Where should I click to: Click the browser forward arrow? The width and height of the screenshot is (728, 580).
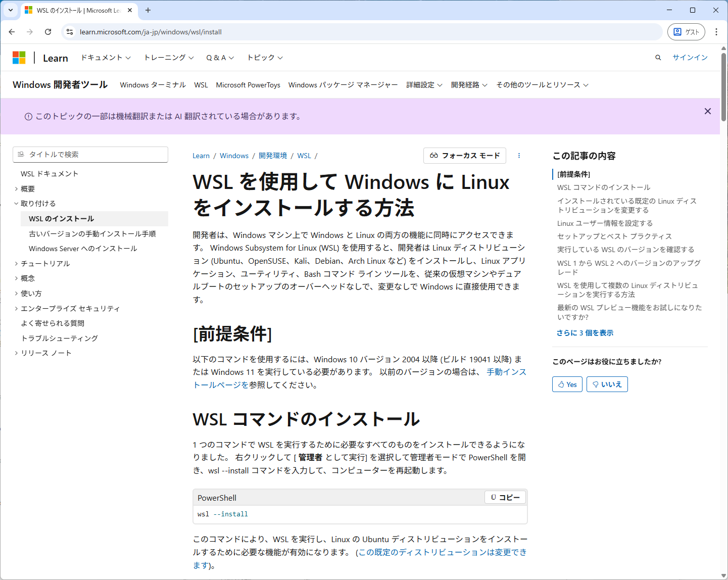coord(30,32)
